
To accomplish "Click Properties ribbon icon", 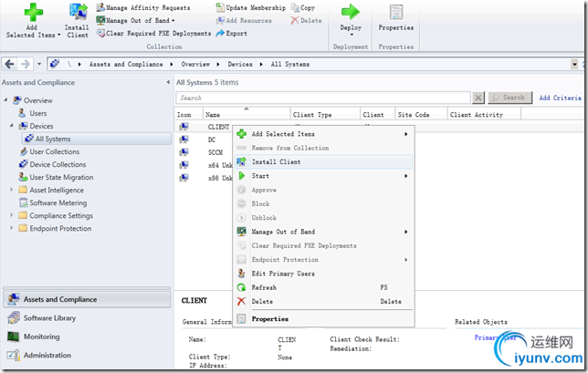I will tap(396, 13).
